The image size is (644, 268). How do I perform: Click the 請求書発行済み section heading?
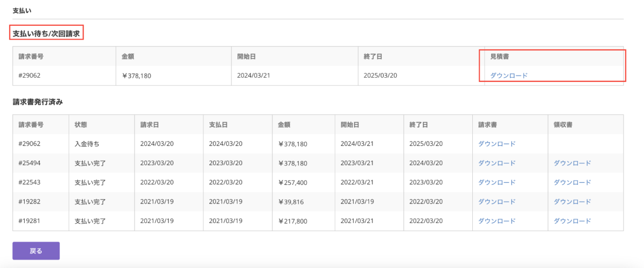[x=38, y=101]
